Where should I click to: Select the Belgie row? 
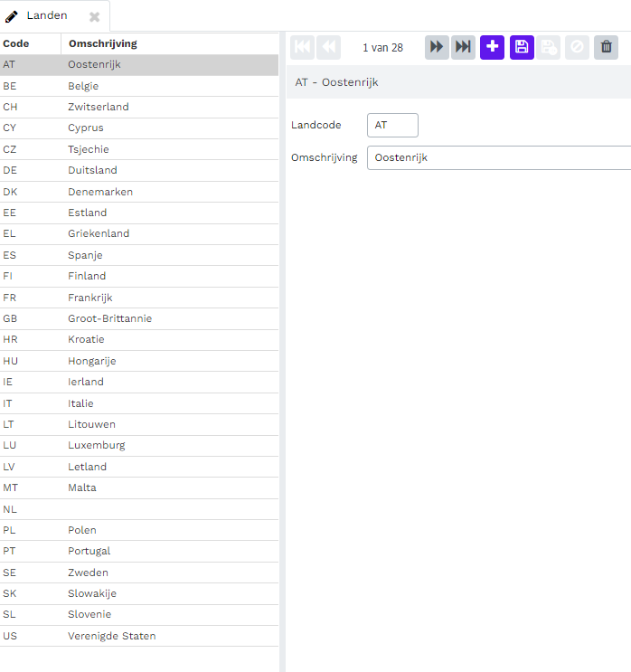point(139,86)
